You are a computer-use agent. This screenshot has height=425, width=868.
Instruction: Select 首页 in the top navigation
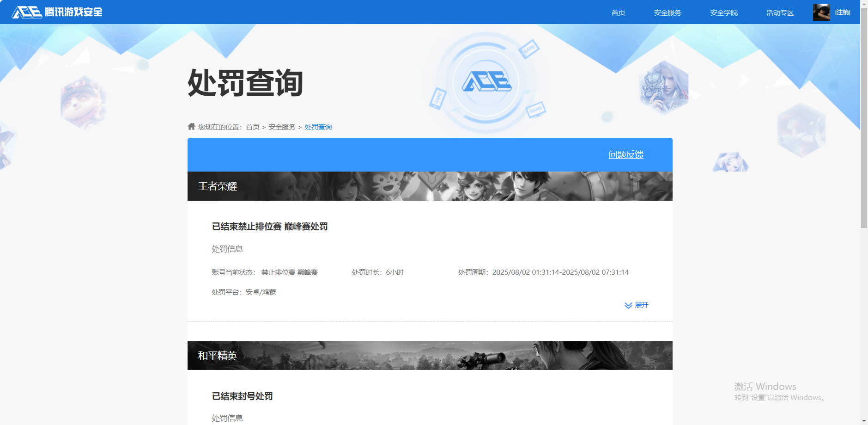point(618,12)
